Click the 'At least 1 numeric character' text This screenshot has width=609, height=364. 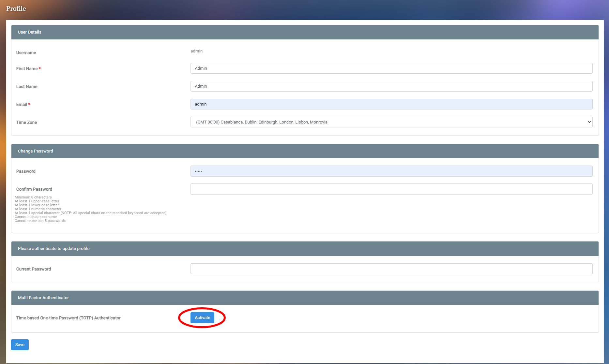(x=38, y=209)
